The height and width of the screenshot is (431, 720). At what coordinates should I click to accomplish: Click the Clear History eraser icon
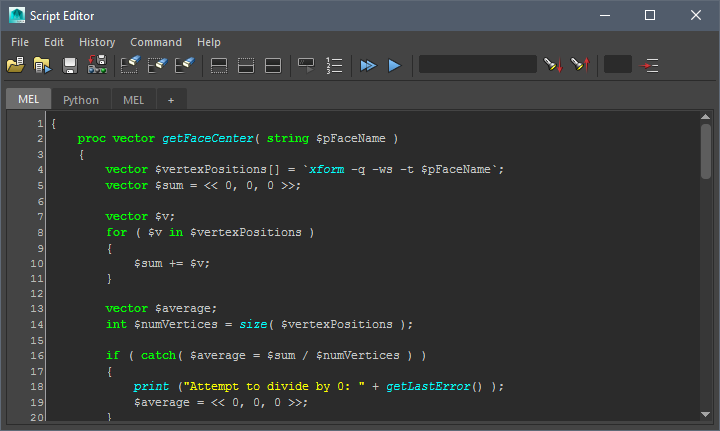pos(130,65)
